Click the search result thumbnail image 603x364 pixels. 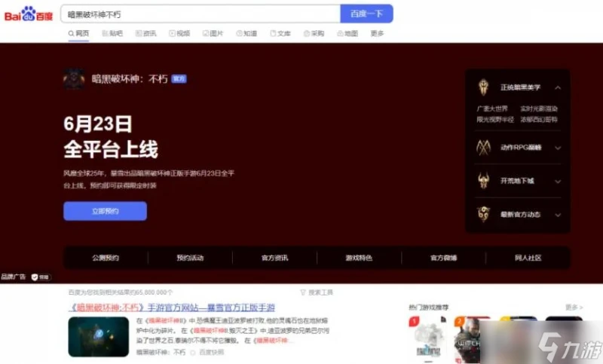[99, 337]
